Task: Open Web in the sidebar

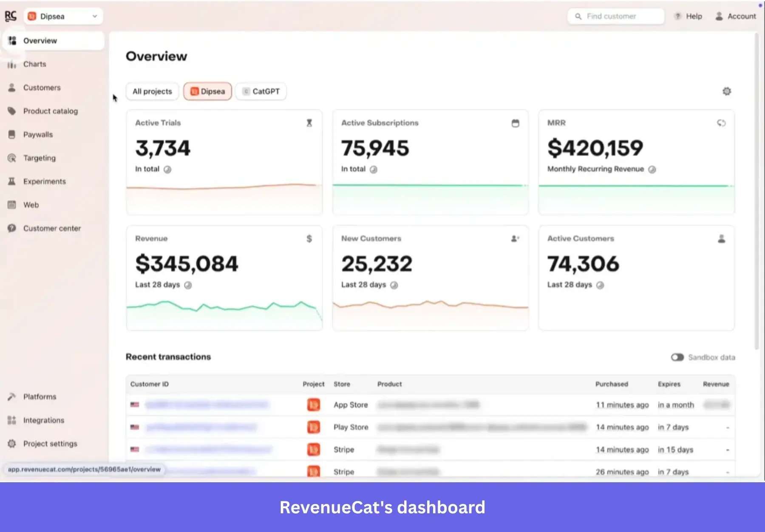Action: click(x=53, y=205)
